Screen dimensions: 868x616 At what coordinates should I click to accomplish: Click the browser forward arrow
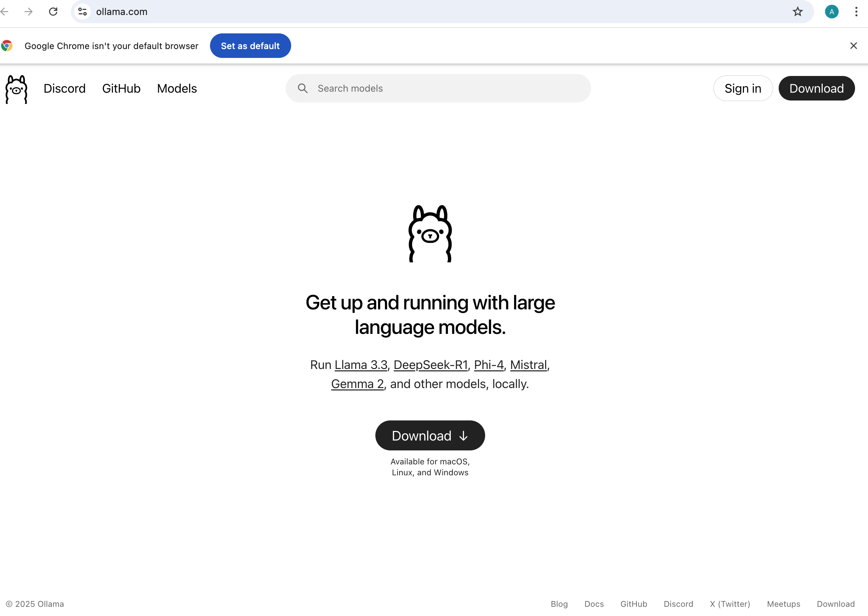[28, 12]
